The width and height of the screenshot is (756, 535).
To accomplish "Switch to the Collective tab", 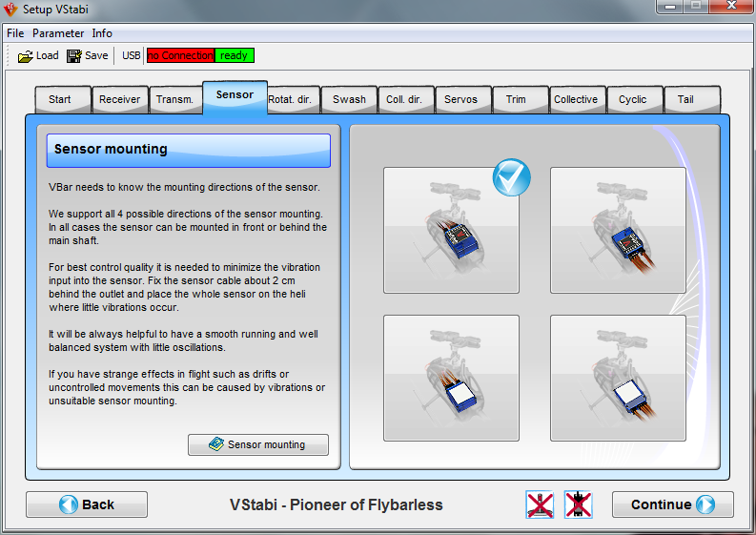I will [578, 99].
